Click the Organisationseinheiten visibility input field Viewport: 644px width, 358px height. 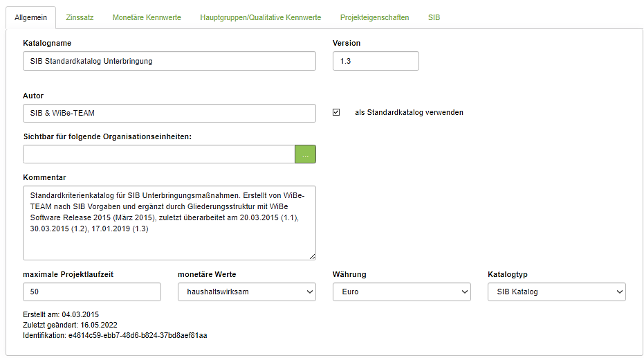click(159, 154)
